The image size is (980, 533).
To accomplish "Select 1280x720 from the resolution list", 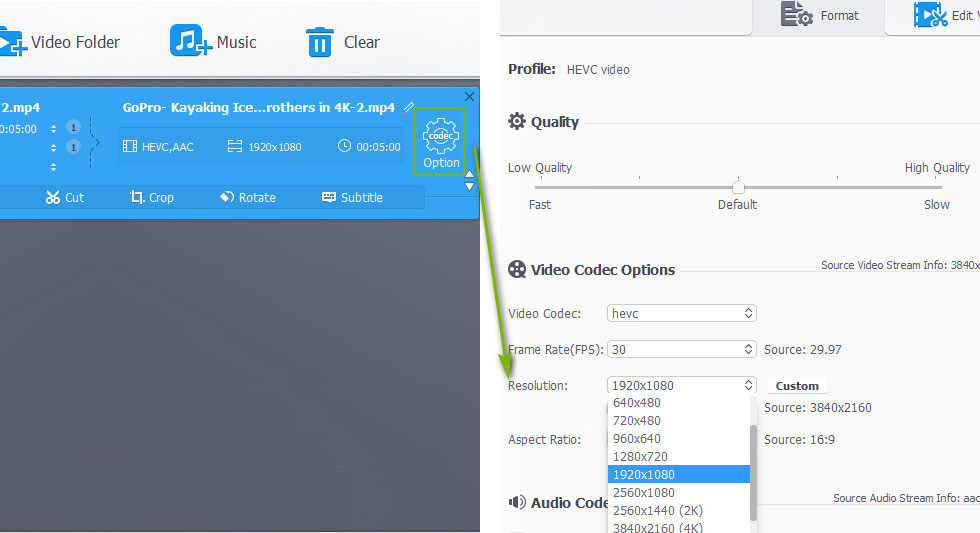I will (641, 456).
